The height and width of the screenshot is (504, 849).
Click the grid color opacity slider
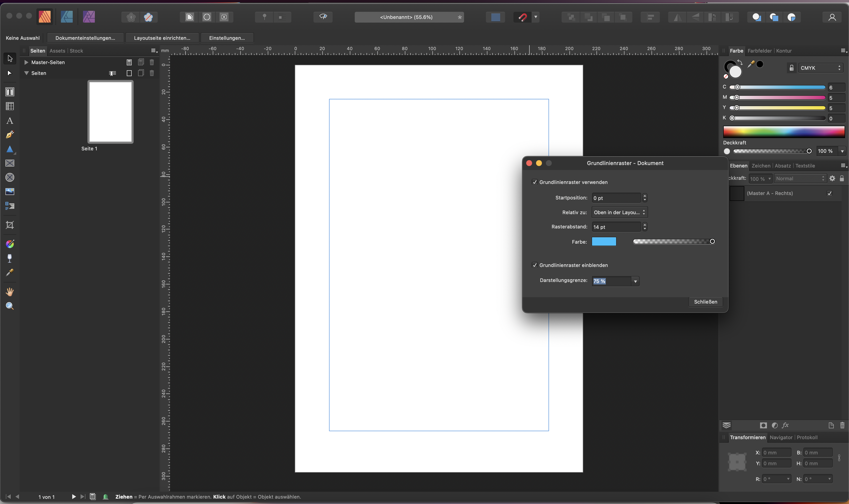(674, 241)
